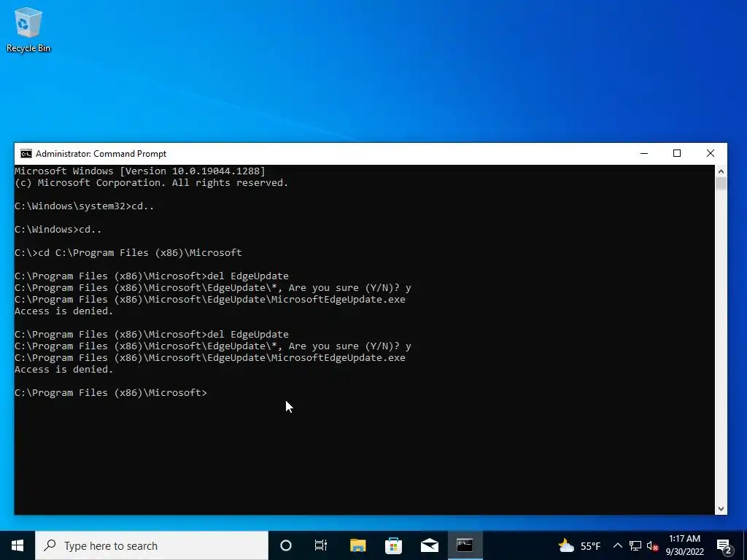
Task: Open the weather widget showing 55°F
Action: (x=579, y=545)
